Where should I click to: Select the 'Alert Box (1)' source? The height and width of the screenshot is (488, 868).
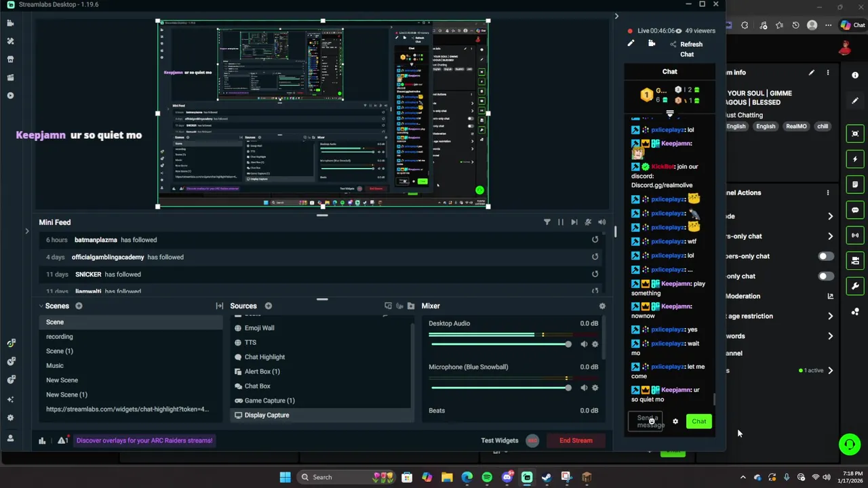click(321, 371)
